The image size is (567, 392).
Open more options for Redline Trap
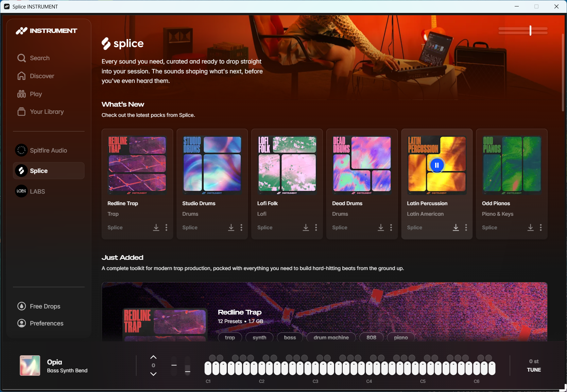coord(166,228)
